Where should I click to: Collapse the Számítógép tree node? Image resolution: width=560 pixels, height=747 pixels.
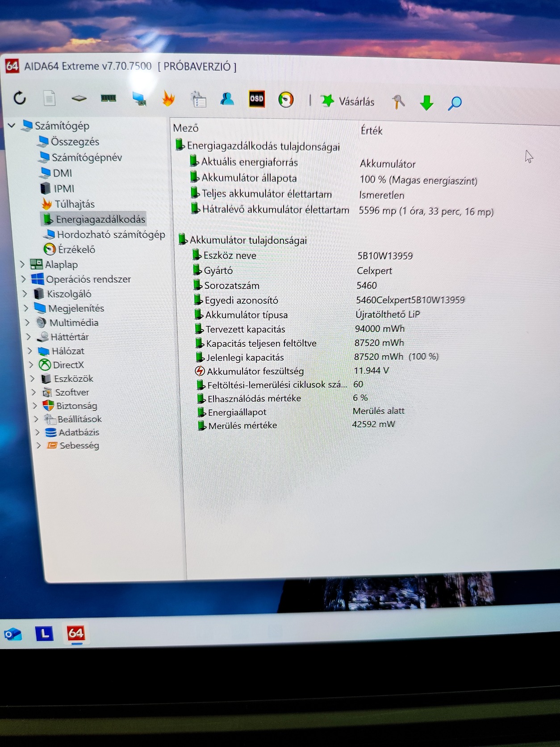[12, 126]
